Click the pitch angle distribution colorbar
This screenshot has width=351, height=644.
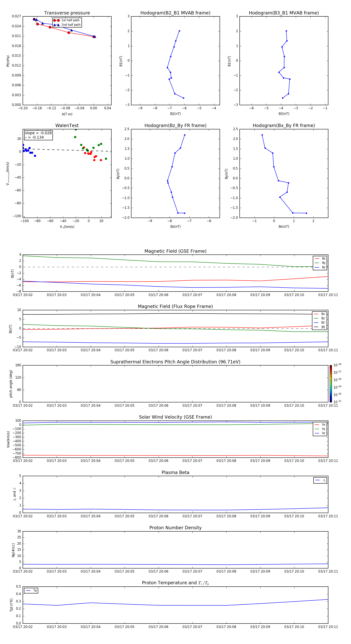tap(331, 383)
